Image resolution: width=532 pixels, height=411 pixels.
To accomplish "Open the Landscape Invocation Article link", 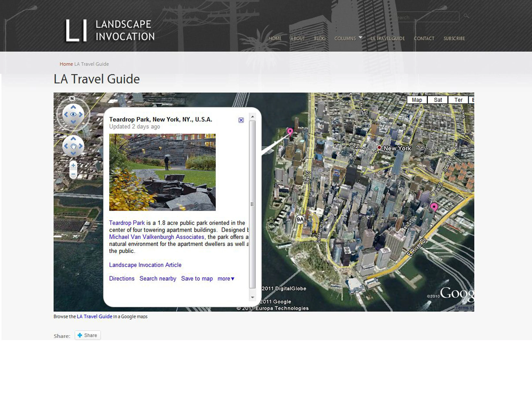I will [x=145, y=265].
